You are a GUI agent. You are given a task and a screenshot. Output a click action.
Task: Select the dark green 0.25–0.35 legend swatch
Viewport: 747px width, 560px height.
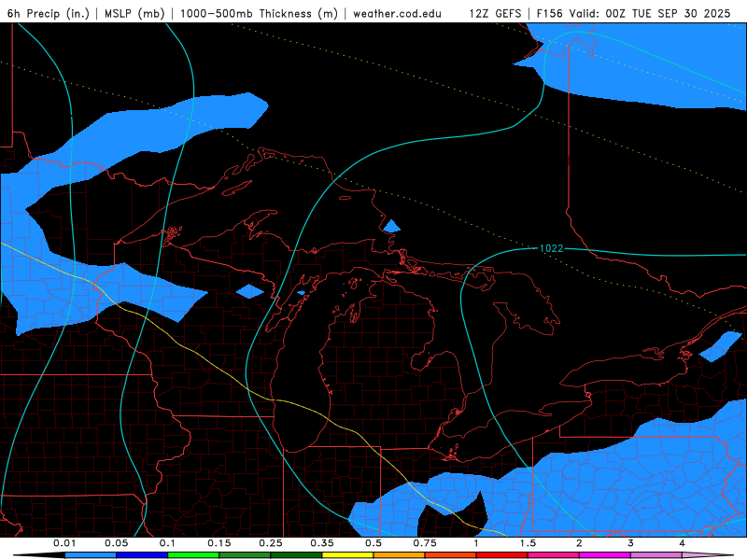[296, 555]
